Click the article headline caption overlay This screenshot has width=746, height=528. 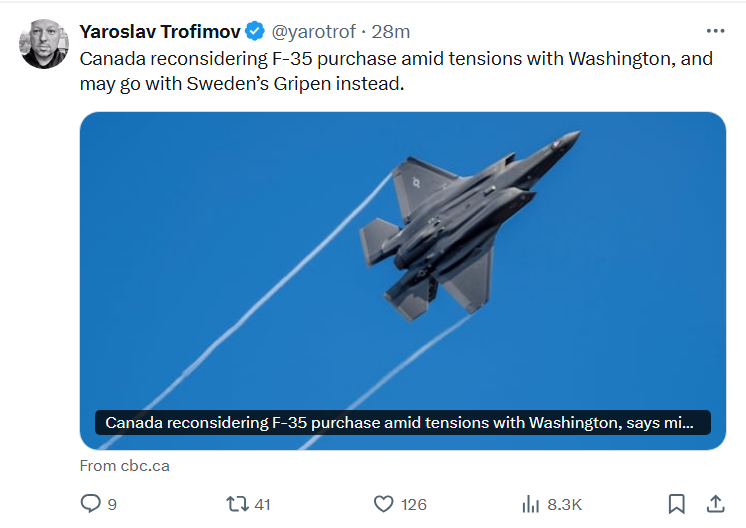402,422
